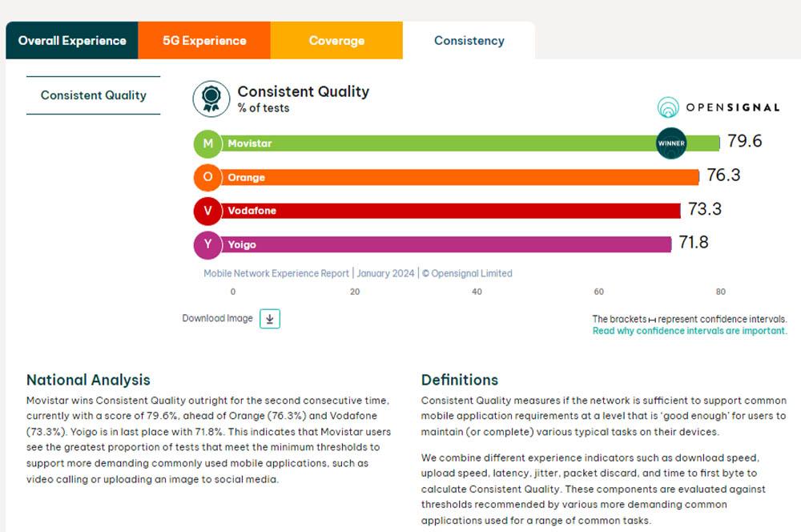Click the Orange O circle icon

point(207,177)
